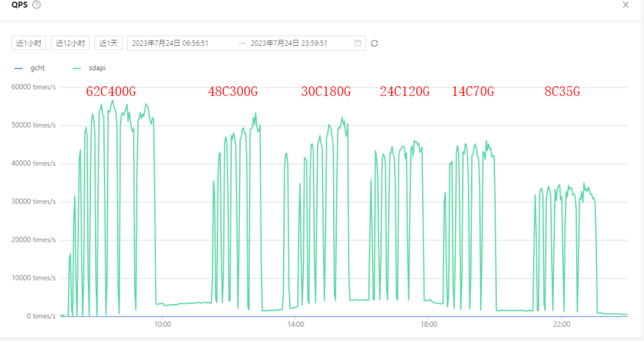This screenshot has height=341, width=644.
Task: Click the green sdapi legend line swatch
Action: (x=77, y=68)
